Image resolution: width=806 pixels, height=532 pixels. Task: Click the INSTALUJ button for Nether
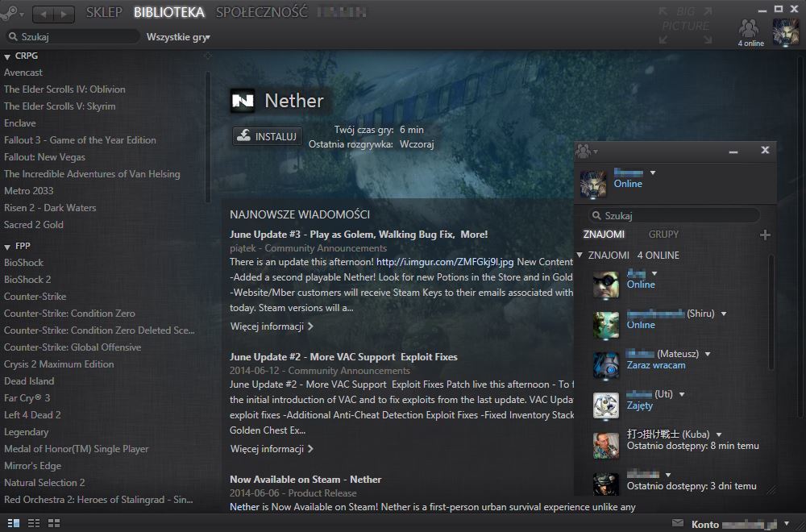[x=268, y=136]
